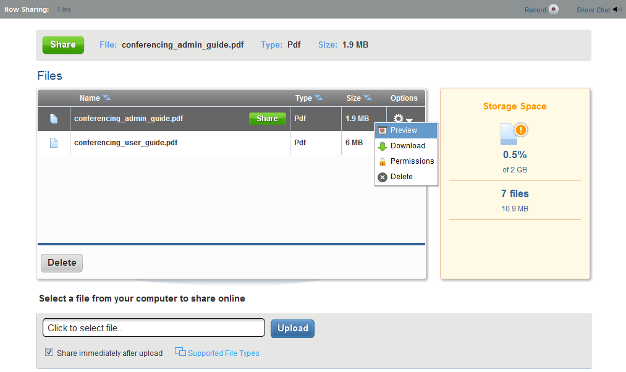Viewport: 626px width, 372px height.
Task: Click the Options column header
Action: (x=404, y=98)
